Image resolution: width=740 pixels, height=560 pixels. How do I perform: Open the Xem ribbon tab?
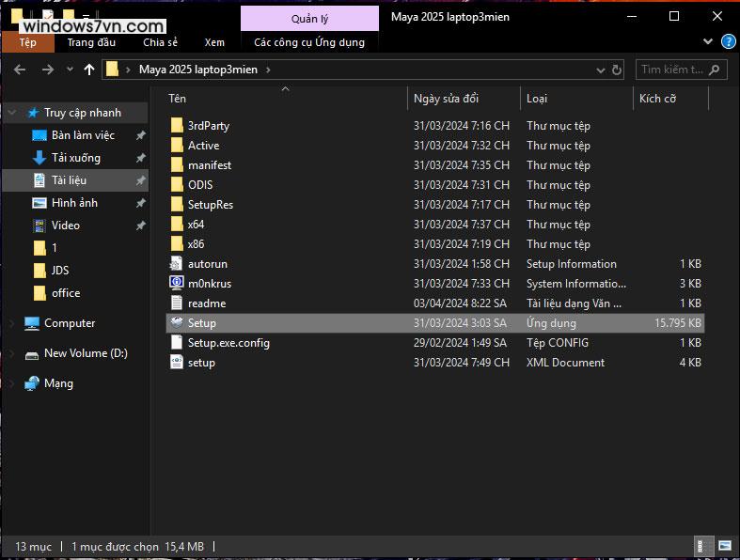coord(214,42)
